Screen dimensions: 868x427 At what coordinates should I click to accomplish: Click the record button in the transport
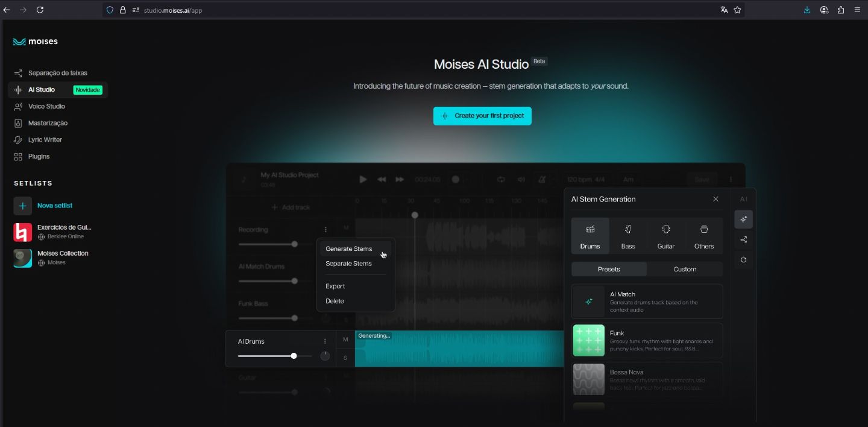point(456,179)
